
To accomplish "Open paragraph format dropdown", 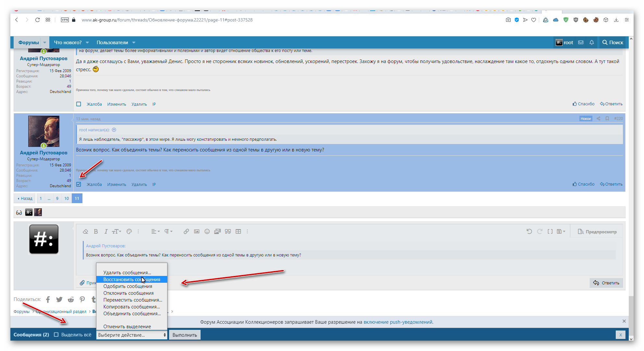I will (x=168, y=231).
